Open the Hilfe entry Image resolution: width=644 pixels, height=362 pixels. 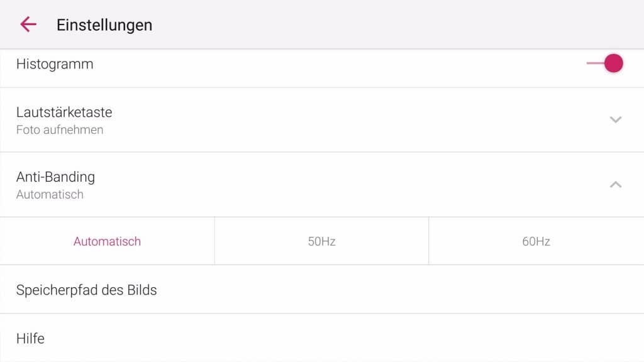click(x=30, y=339)
